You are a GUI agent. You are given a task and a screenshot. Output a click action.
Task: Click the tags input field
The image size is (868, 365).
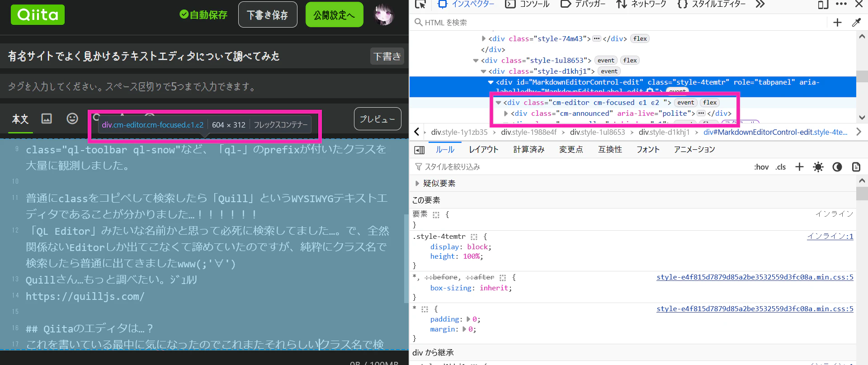coord(204,86)
